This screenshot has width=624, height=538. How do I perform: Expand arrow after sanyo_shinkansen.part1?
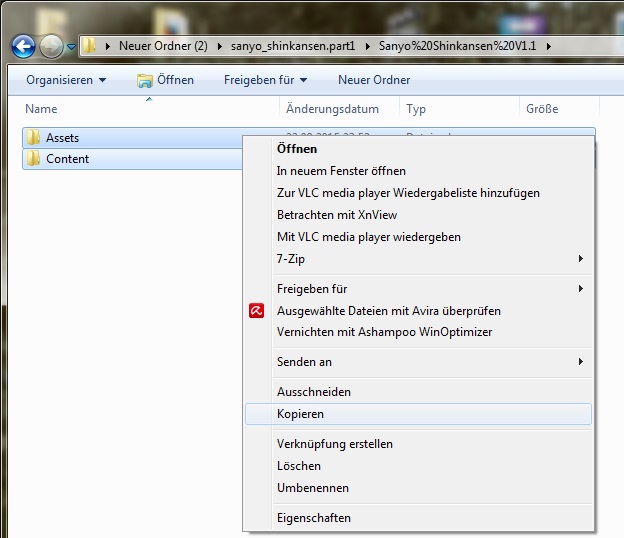coord(367,46)
